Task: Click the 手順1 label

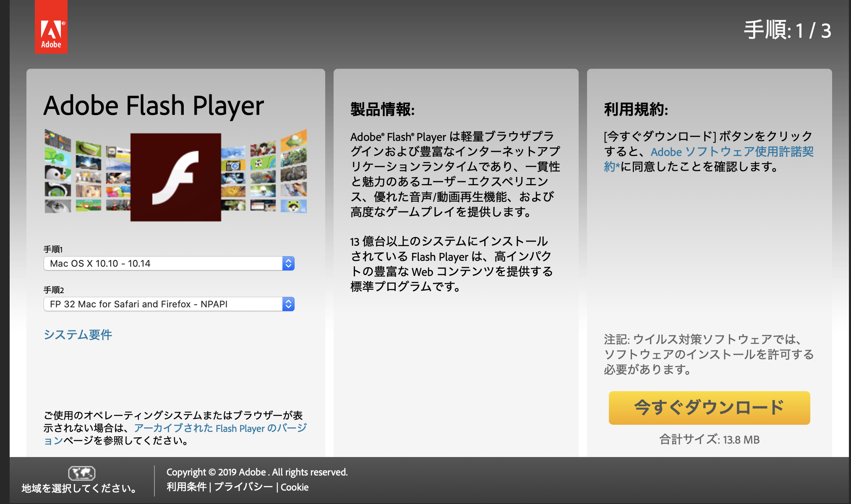Action: click(53, 249)
